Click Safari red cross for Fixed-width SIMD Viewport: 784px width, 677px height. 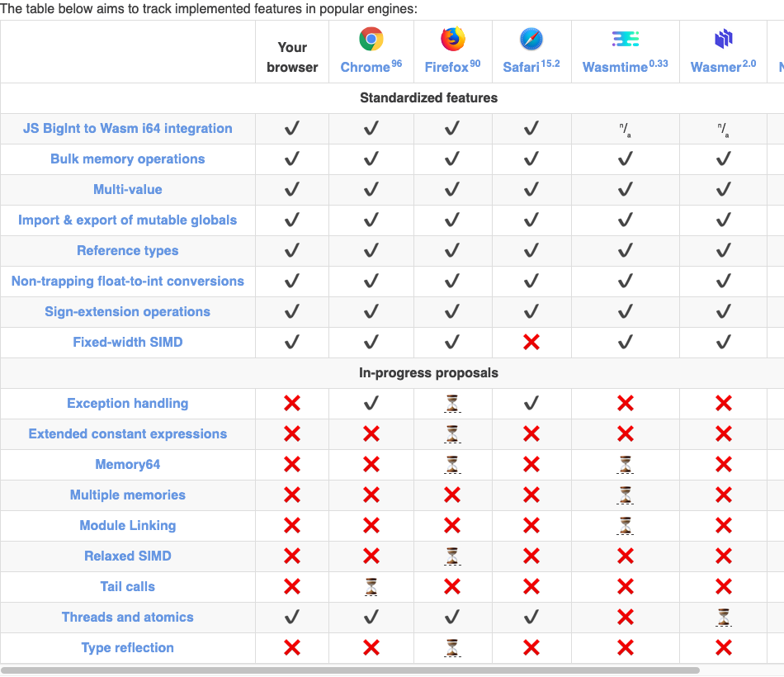click(x=531, y=342)
